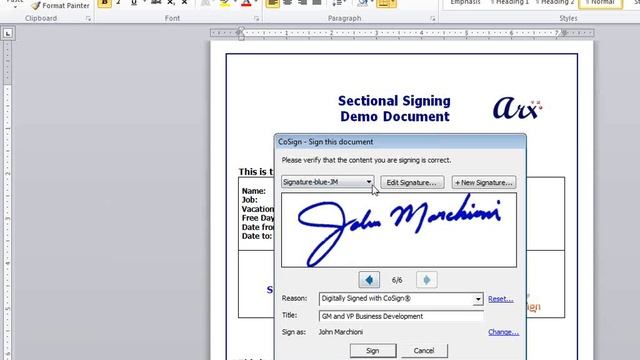This screenshot has height=360, width=640.
Task: Open the line spacing options
Action: 338,3
